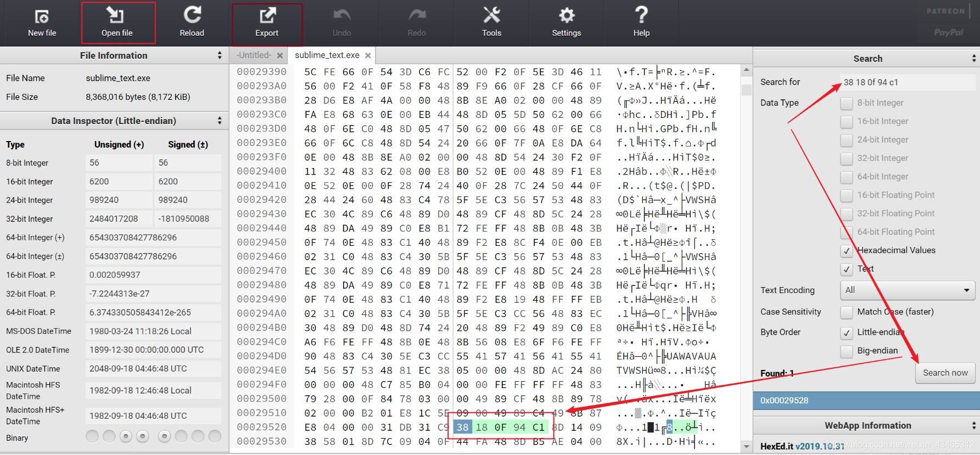Click the 8-bit Integer unsigned value 56
The width and height of the screenshot is (980, 455).
[x=119, y=163]
